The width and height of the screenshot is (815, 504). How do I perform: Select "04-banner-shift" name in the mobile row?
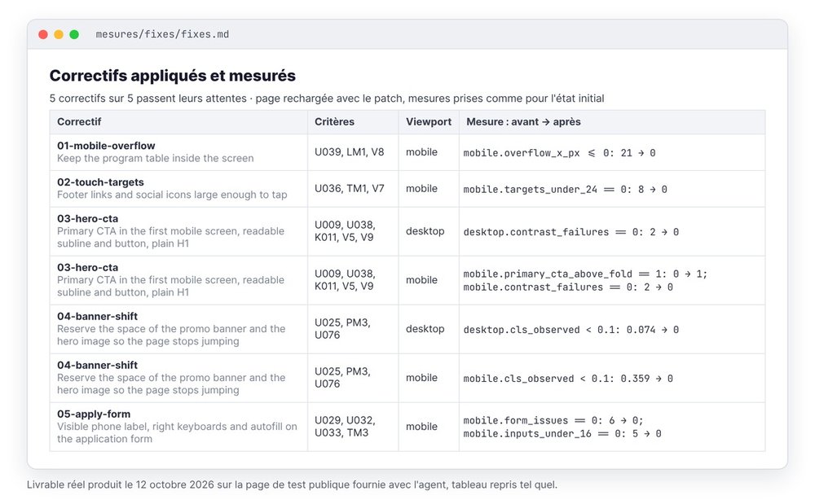97,365
